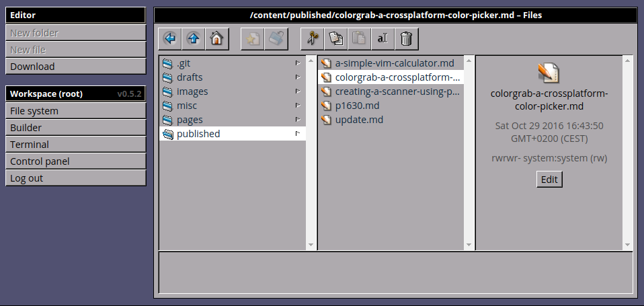Click the greyed New folder button
The height and width of the screenshot is (306, 644).
pos(75,33)
